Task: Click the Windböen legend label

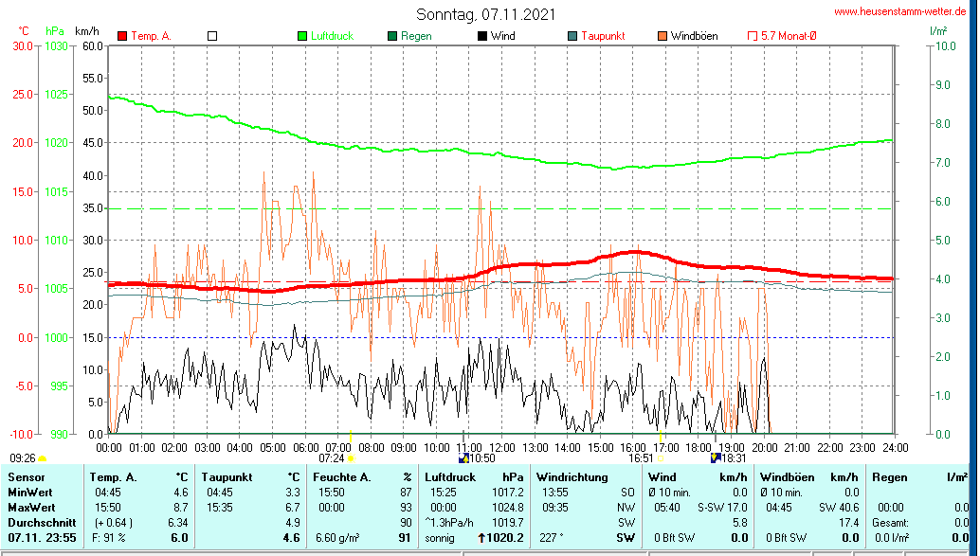Action: pos(695,36)
